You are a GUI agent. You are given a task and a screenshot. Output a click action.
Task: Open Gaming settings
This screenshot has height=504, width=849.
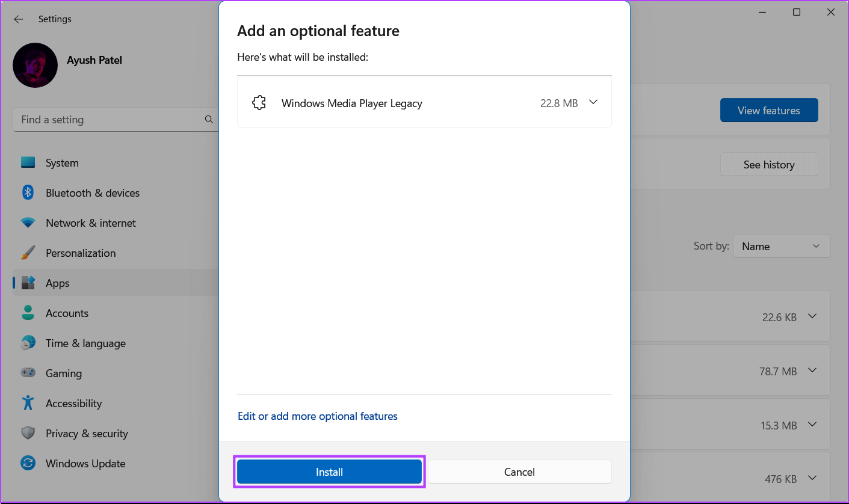click(64, 373)
